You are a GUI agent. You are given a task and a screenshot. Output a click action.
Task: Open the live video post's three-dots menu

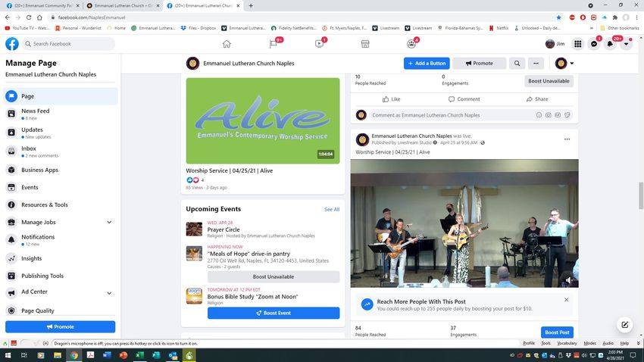pos(567,139)
